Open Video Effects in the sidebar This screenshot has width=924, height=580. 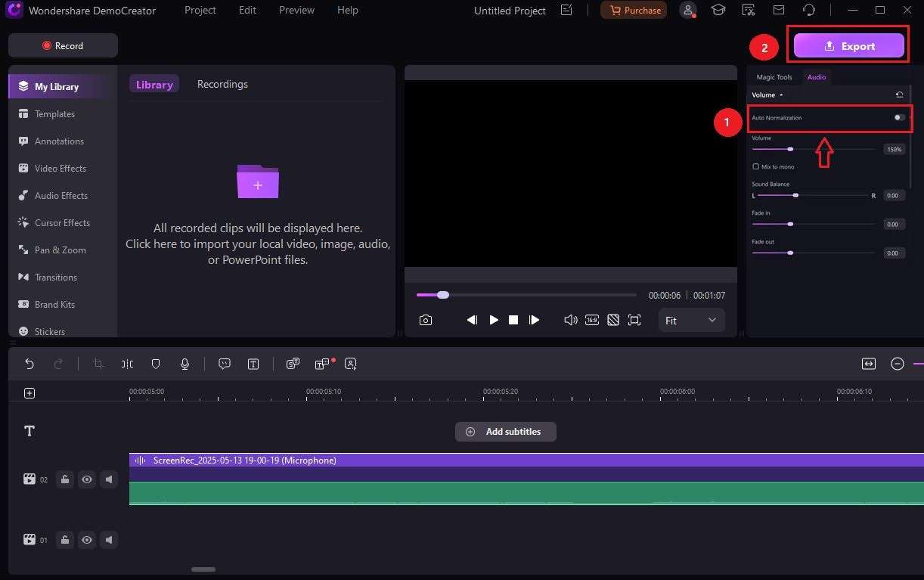click(60, 168)
